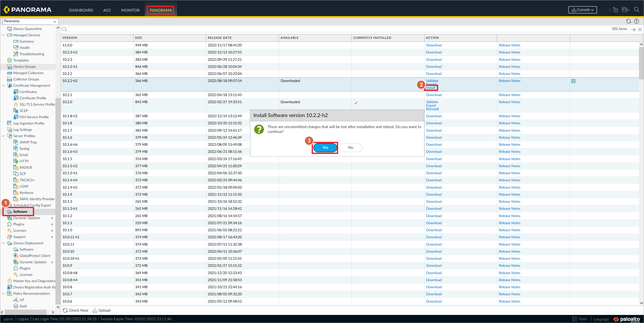This screenshot has width=644, height=323.
Task: Select Templates in the sidebar
Action: [21, 60]
